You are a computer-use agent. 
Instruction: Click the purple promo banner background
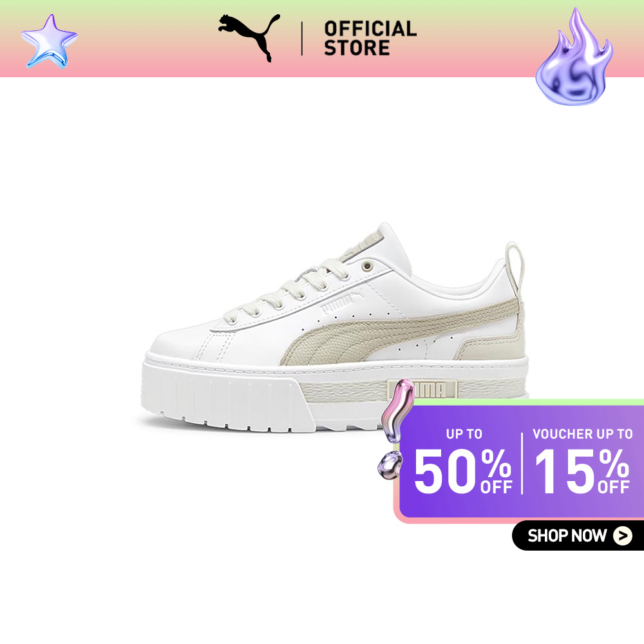(521, 461)
